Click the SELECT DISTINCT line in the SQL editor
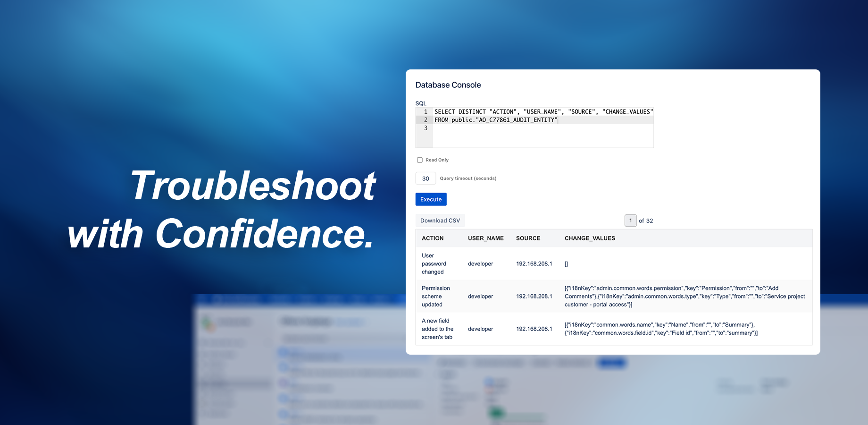The image size is (868, 425). pyautogui.click(x=544, y=112)
